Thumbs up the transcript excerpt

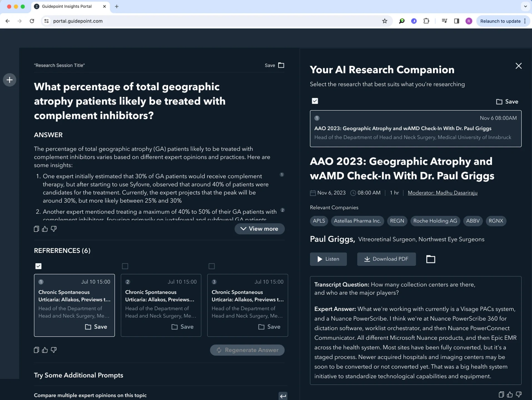click(x=510, y=394)
